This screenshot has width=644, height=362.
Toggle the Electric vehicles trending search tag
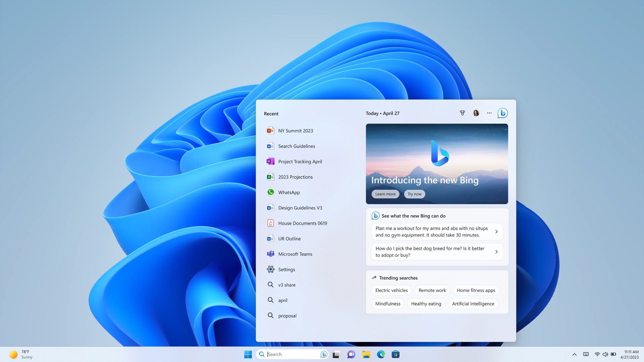(x=391, y=290)
